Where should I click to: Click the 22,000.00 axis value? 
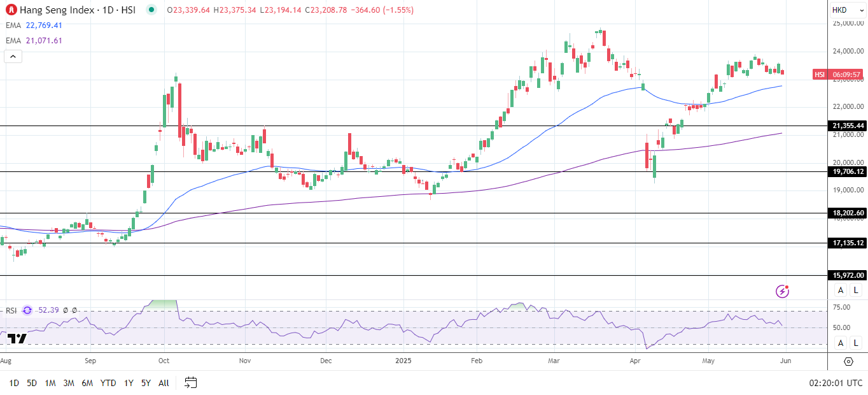[x=849, y=106]
